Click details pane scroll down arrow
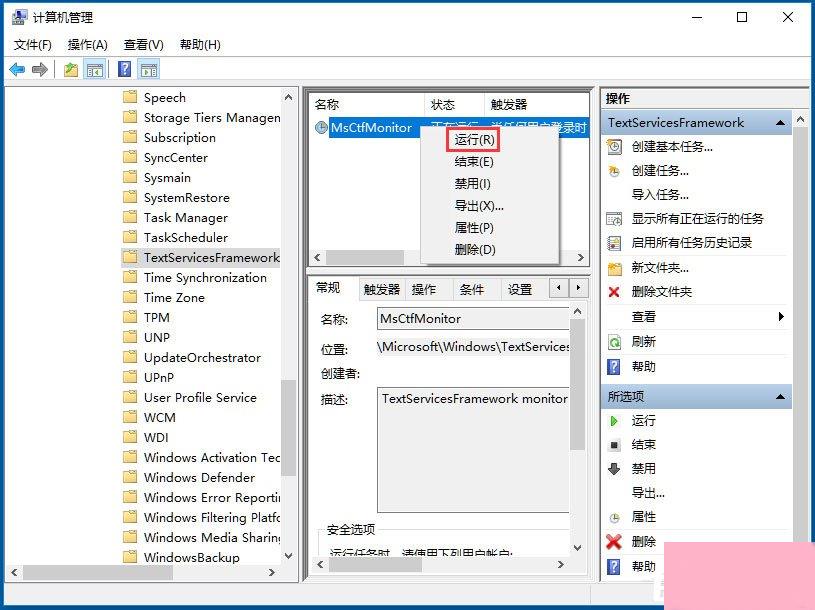Screen dimensions: 815x610 577,548
